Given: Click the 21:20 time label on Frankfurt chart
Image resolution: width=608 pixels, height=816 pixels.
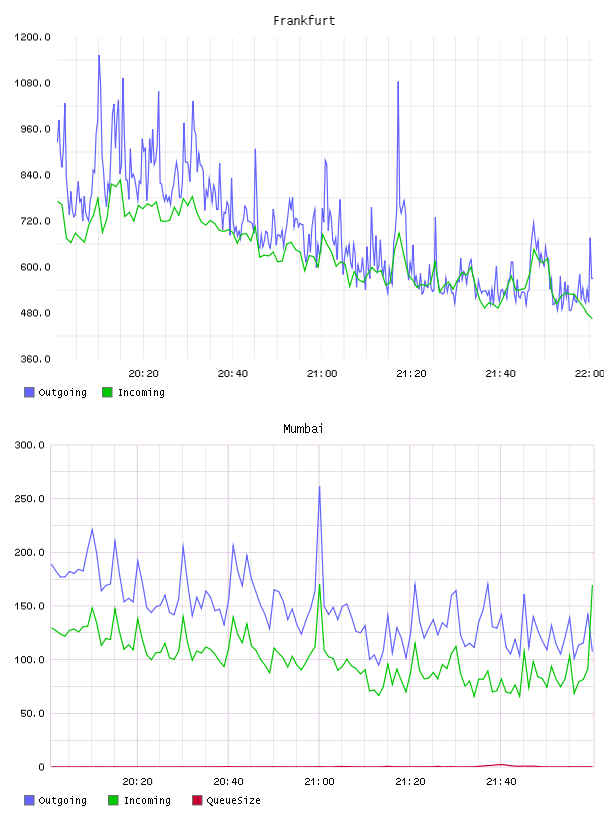Looking at the screenshot, I should click(411, 374).
